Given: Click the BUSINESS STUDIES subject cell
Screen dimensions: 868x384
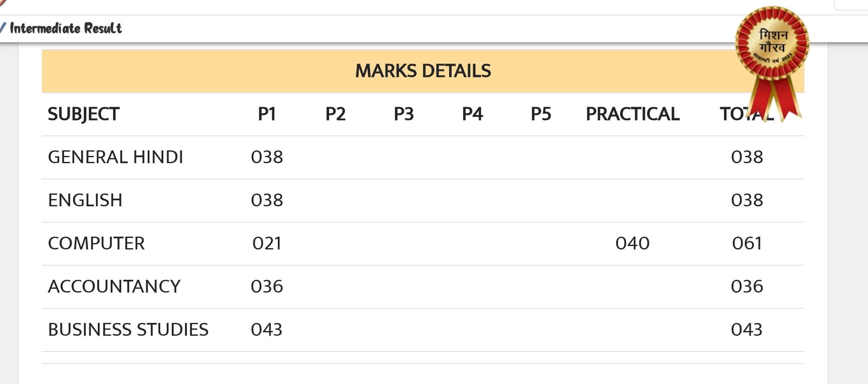Looking at the screenshot, I should [x=128, y=329].
